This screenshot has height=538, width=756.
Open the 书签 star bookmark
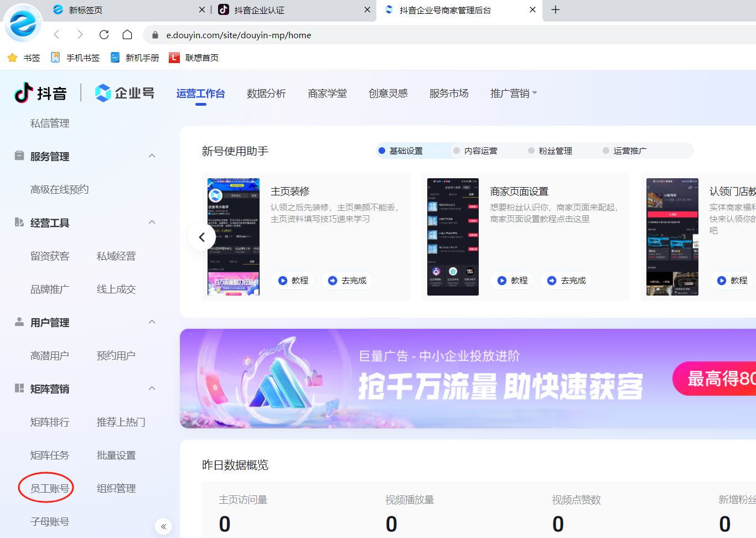[24, 58]
